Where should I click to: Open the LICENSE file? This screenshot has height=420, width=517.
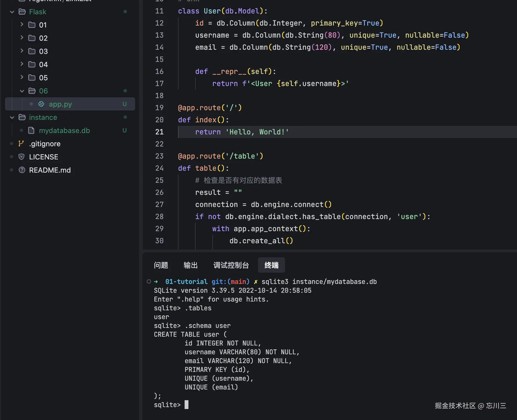point(44,157)
